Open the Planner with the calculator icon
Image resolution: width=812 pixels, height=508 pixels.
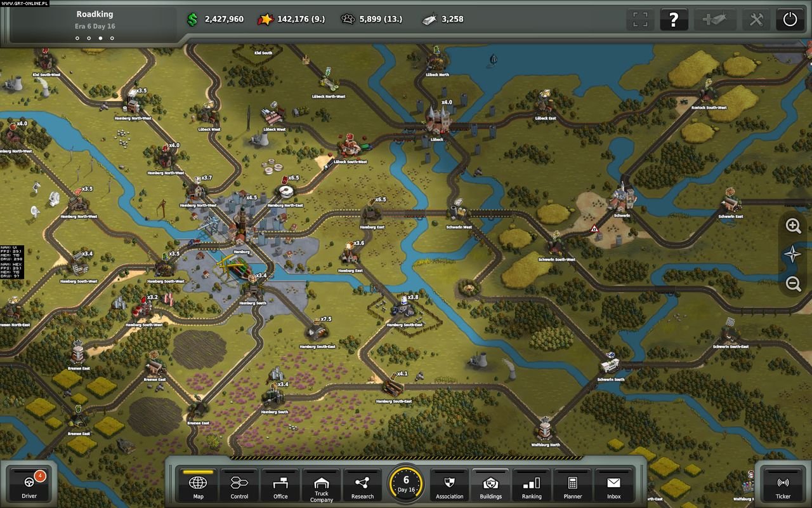[572, 485]
